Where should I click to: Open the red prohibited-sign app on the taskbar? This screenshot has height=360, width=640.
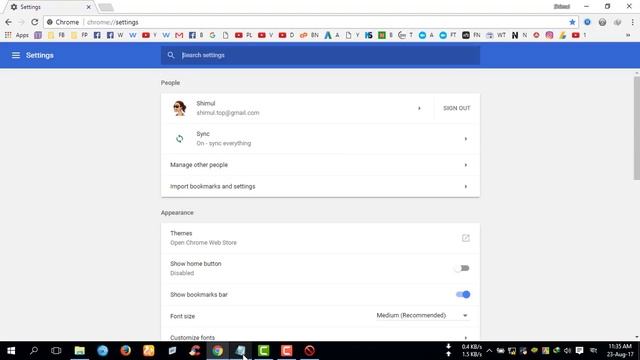[x=309, y=351]
